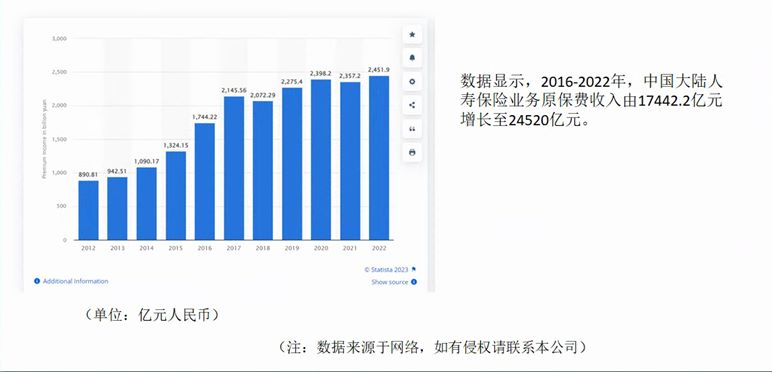The height and width of the screenshot is (372, 772).
Task: Select the 2020 bar labeled 2,398.2
Action: 321,159
